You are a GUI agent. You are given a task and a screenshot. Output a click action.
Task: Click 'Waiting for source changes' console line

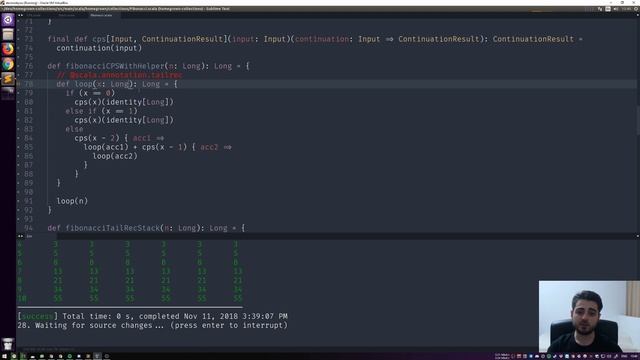[152, 325]
